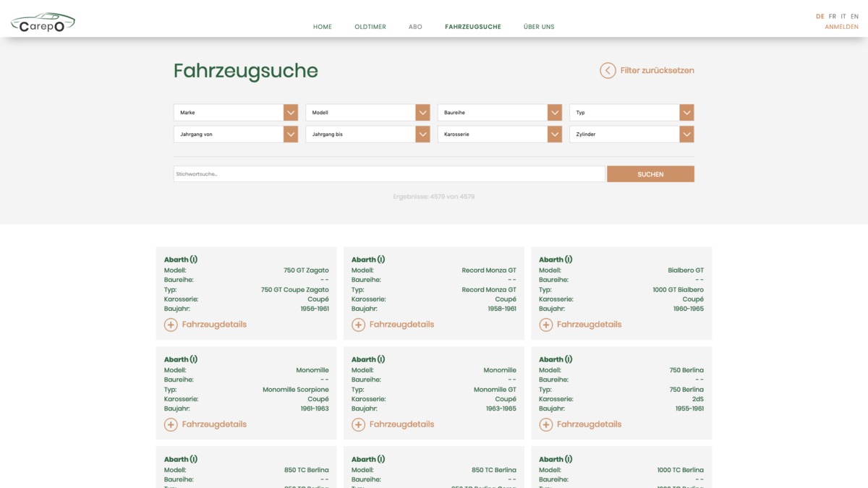Open the Karosserie dropdown
868x488 pixels.
click(500, 134)
